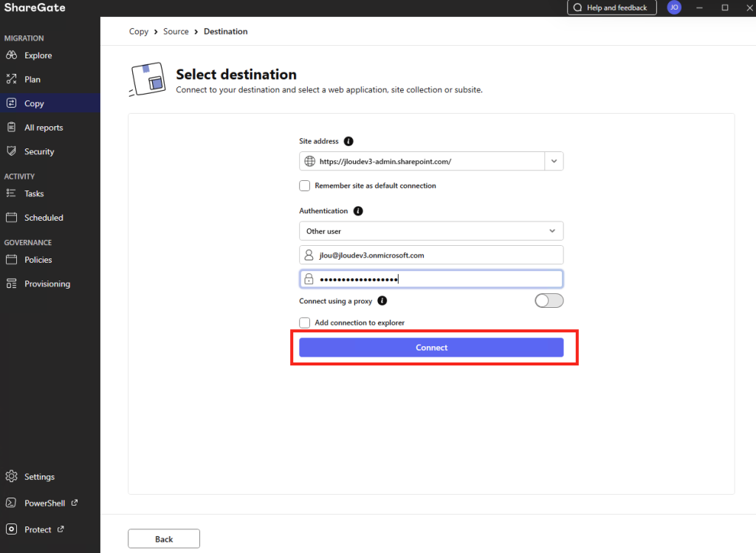Select the Copy menu item
The width and height of the screenshot is (756, 553).
(x=50, y=103)
